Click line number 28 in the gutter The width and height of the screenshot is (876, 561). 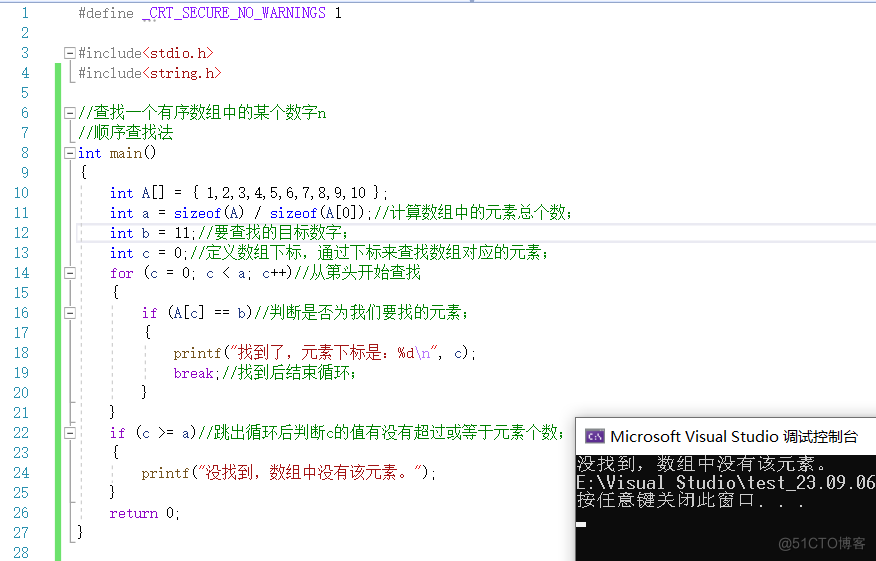click(x=21, y=553)
